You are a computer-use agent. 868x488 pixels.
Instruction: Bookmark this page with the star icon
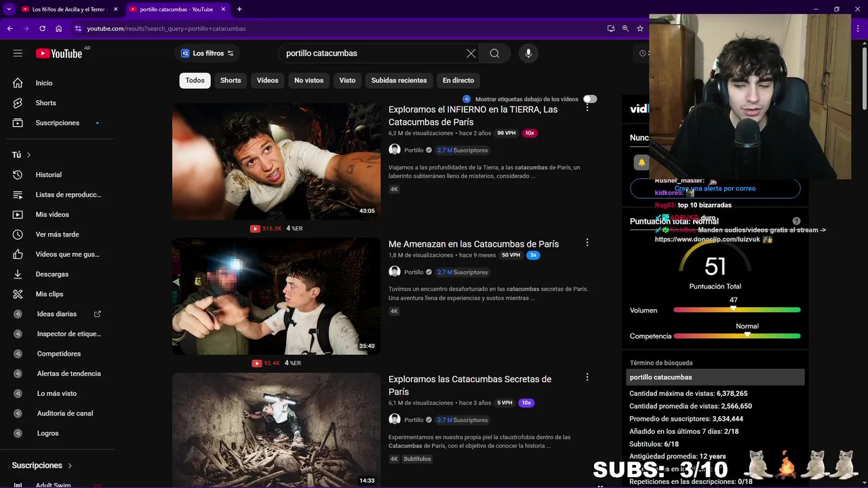[639, 28]
